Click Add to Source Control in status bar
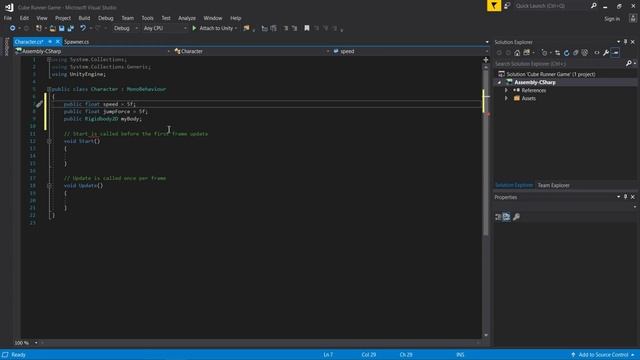The height and width of the screenshot is (360, 640). (x=603, y=355)
